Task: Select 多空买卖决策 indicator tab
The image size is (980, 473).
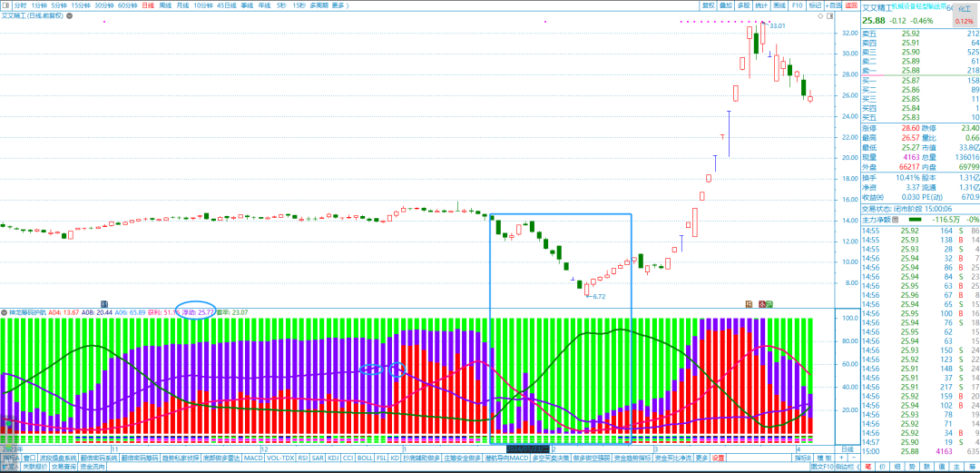Action: pos(550,458)
